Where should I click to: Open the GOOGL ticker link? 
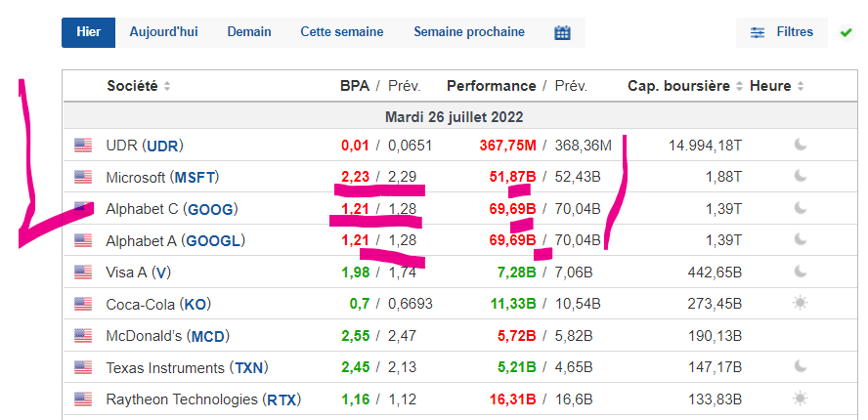point(213,240)
